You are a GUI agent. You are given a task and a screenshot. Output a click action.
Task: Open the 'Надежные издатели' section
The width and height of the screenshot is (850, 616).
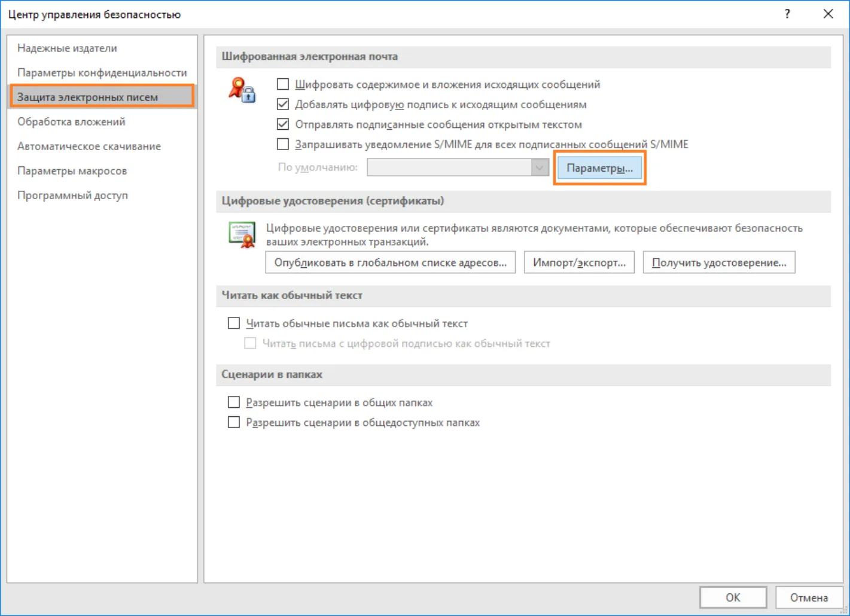click(67, 48)
